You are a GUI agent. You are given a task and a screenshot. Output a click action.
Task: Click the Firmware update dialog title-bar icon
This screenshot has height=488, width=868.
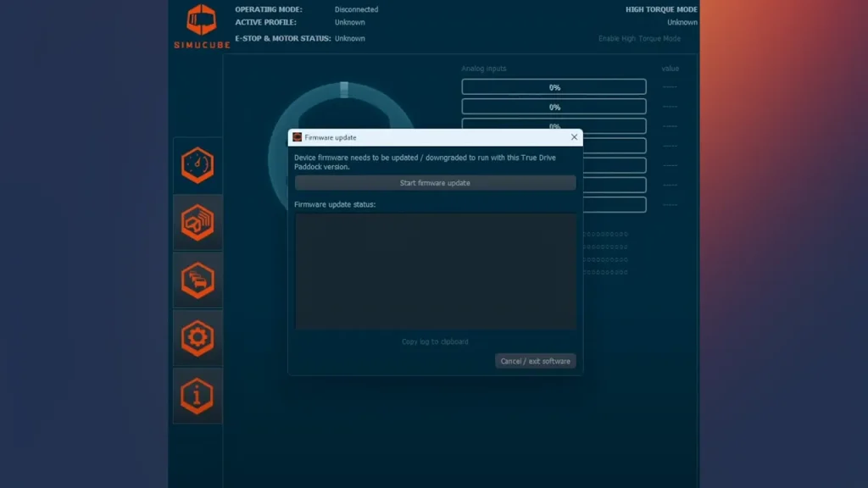point(296,136)
